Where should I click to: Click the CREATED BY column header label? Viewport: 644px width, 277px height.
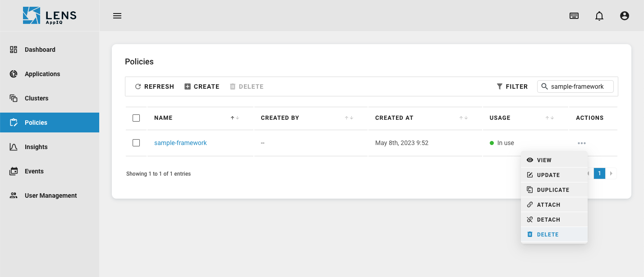click(x=280, y=118)
